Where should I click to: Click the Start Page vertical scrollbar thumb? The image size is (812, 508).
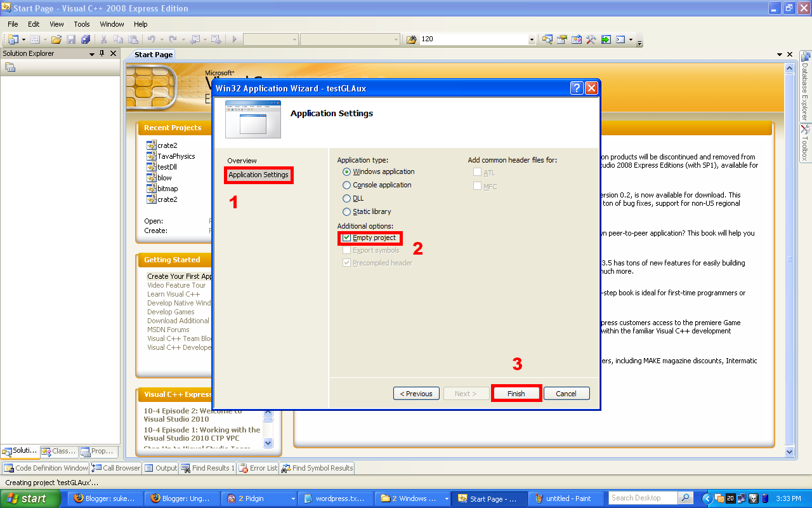pos(790,259)
